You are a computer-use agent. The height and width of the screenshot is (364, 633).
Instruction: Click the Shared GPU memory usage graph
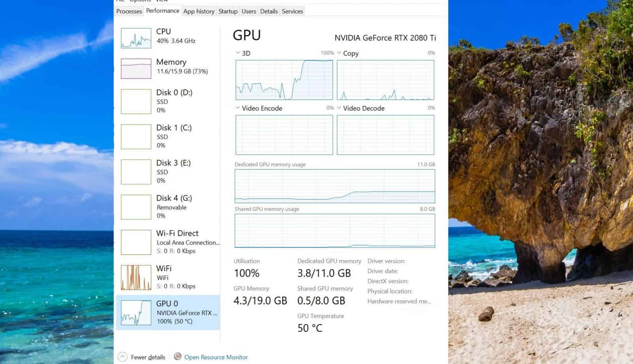pos(335,231)
